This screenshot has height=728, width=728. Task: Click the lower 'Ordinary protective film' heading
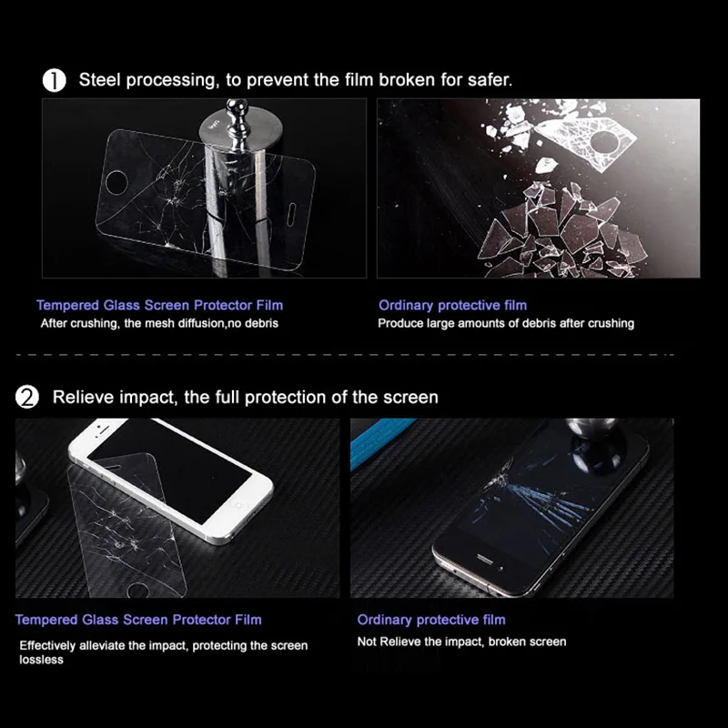[x=431, y=620]
